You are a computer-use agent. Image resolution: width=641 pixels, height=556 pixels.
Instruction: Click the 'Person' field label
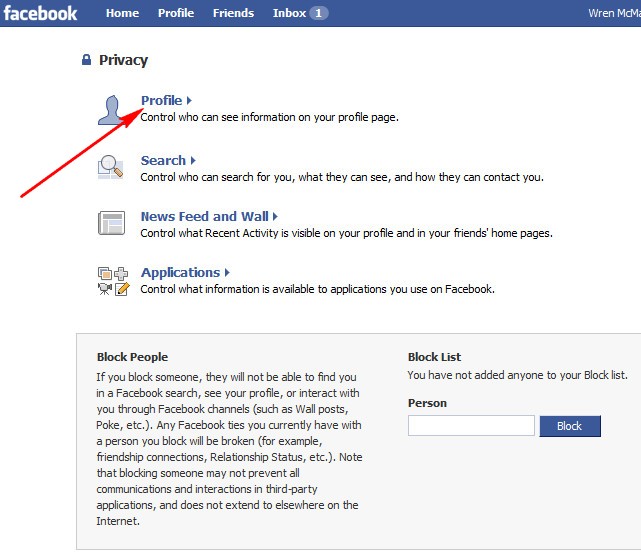[x=427, y=403]
